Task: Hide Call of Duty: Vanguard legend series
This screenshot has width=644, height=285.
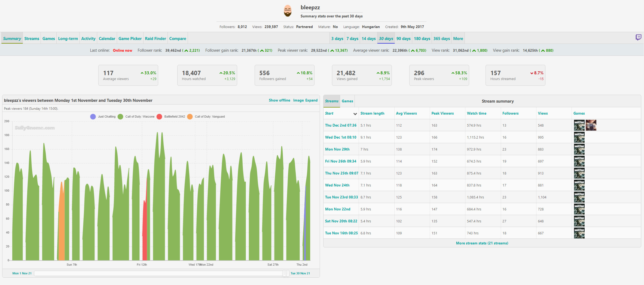Action: coord(190,117)
